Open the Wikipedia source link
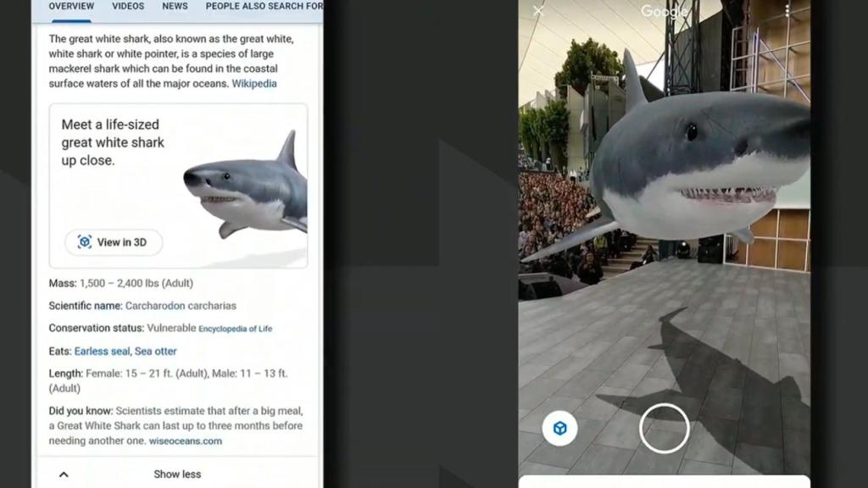 coord(254,84)
